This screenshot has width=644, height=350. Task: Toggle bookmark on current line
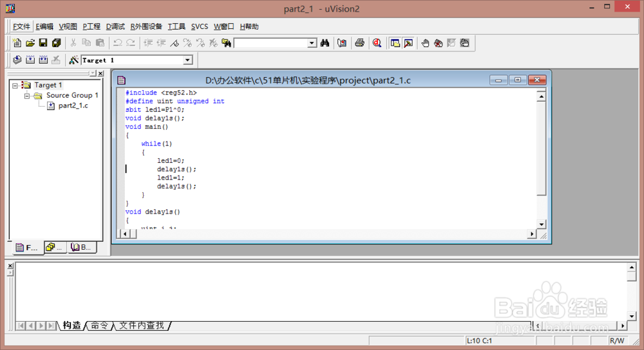coord(174,42)
